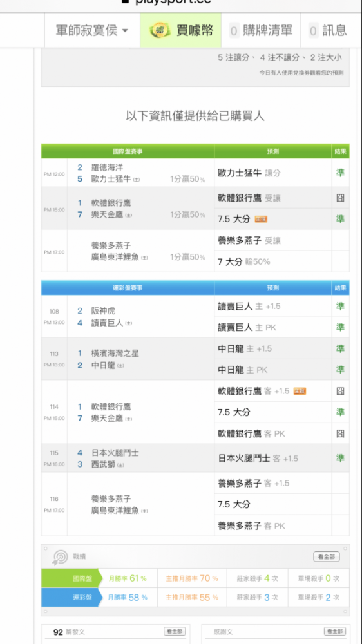The width and height of the screenshot is (362, 644).
Task: Expand the 軍師寂寞侯 dropdown menu
Action: (x=92, y=30)
